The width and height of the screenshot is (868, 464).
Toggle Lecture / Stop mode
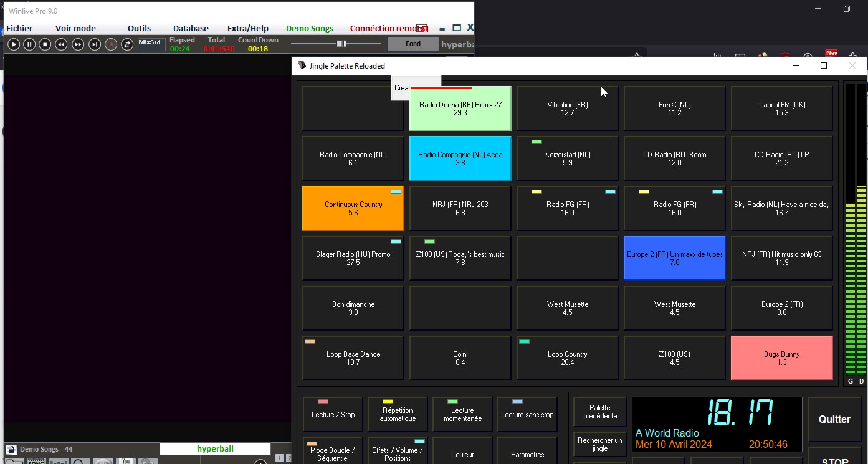(x=333, y=414)
